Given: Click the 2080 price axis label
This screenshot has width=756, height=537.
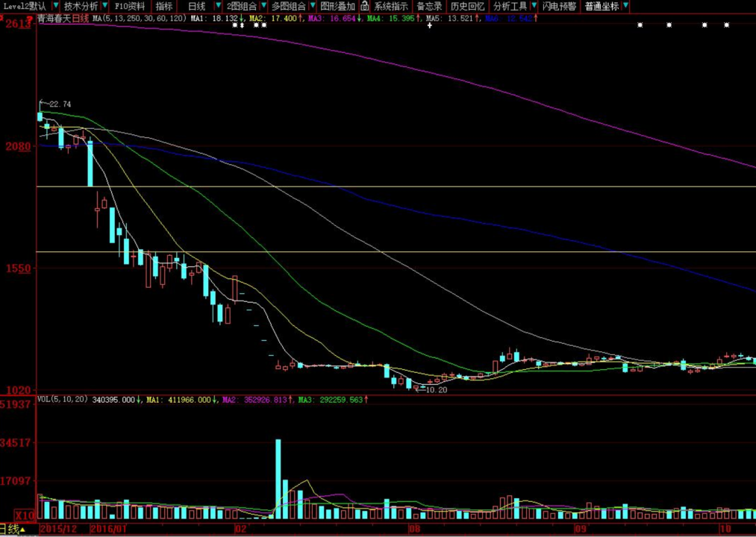Looking at the screenshot, I should [19, 146].
